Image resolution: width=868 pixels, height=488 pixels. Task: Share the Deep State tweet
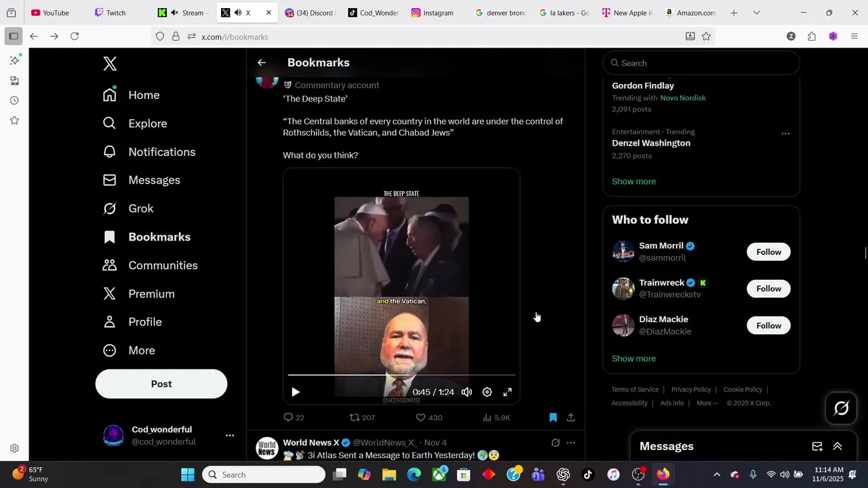(571, 418)
